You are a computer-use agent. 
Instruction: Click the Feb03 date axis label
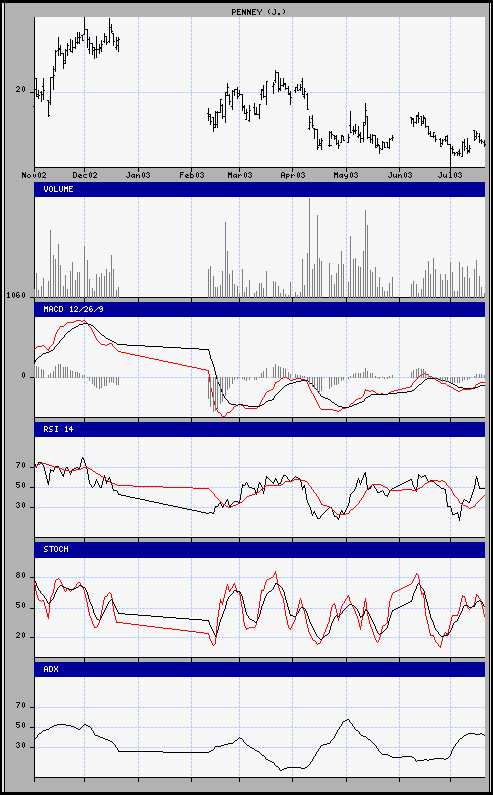pyautogui.click(x=192, y=175)
